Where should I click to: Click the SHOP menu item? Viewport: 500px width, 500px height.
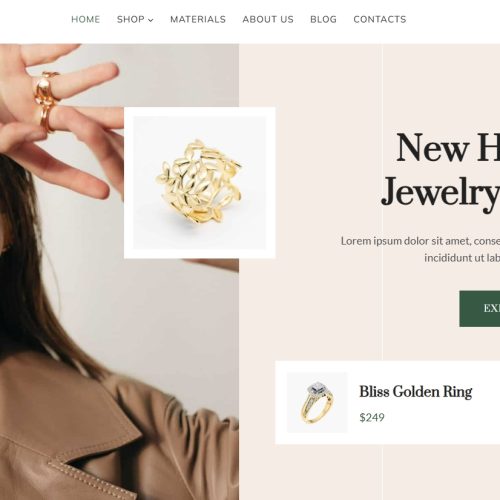click(x=131, y=19)
